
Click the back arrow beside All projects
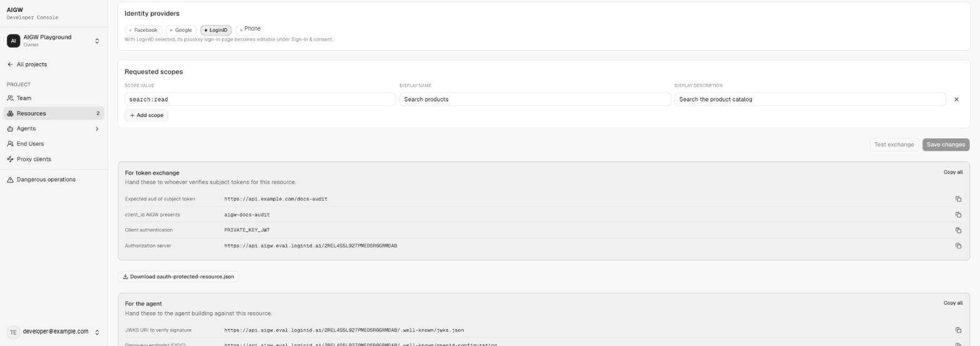[x=10, y=64]
